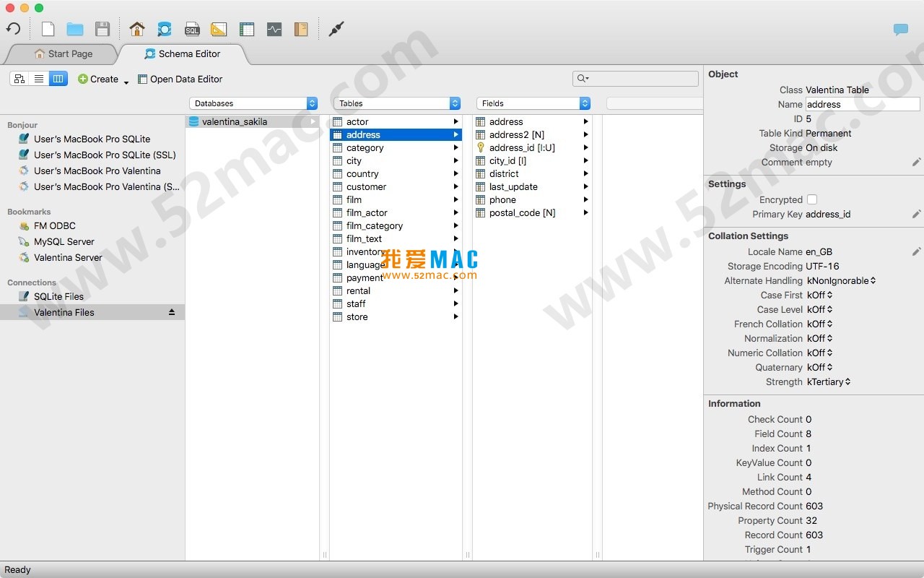Click the Name field containing address
Screen dimensions: 924x578
click(x=863, y=104)
